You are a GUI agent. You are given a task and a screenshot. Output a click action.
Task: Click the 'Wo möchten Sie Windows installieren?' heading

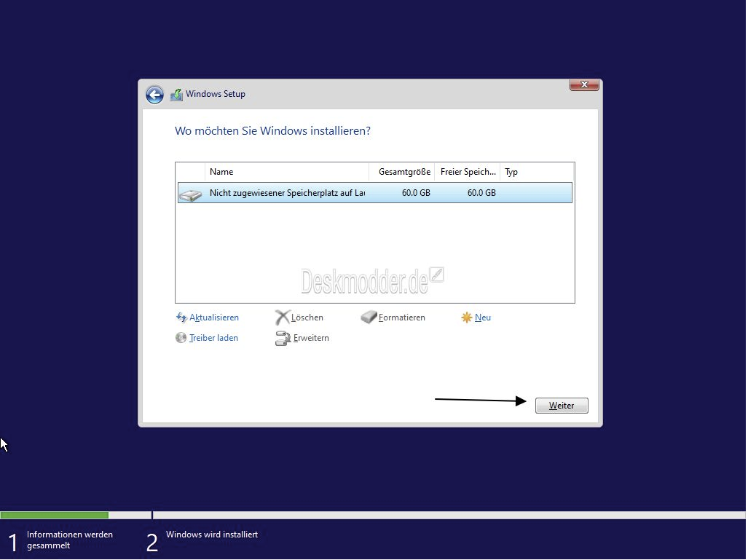click(272, 130)
